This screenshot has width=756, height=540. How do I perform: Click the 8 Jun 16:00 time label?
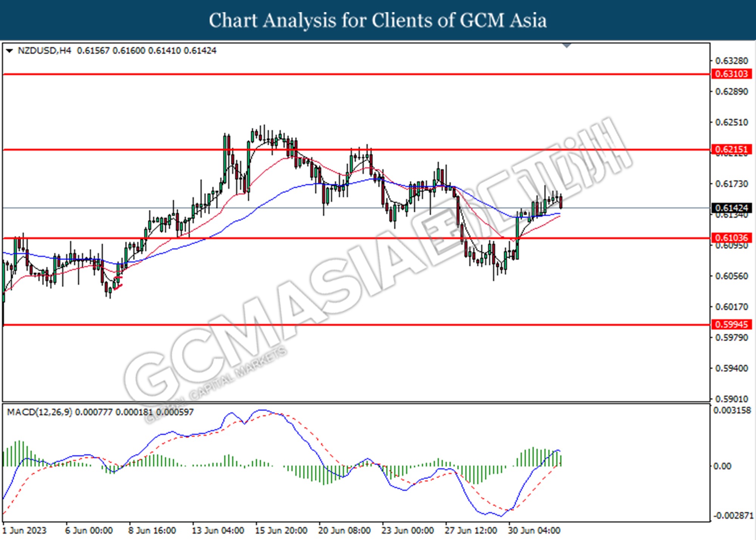coord(152,531)
